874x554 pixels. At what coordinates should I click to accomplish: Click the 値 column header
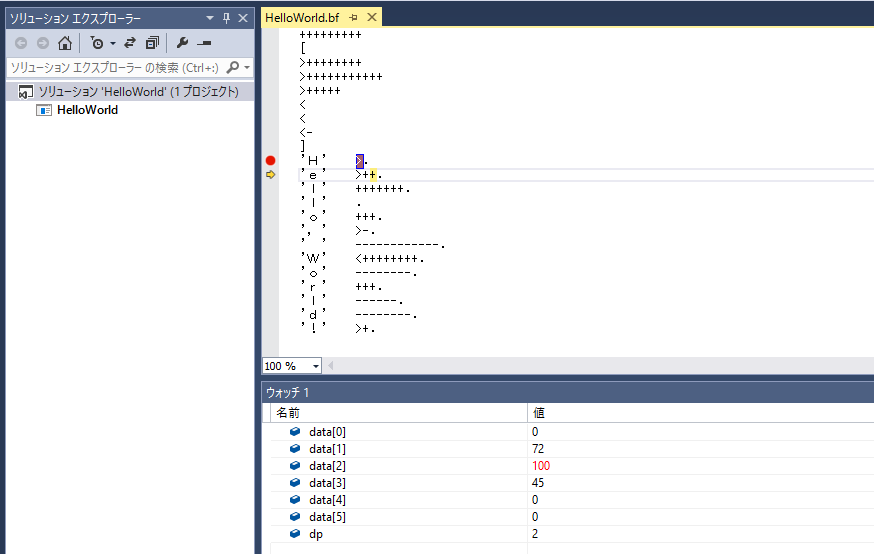[700, 413]
